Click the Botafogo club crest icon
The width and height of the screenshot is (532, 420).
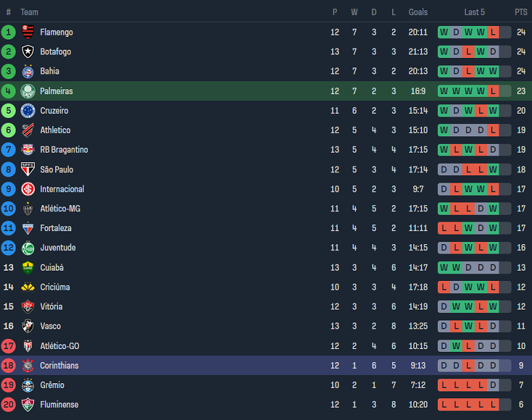(x=28, y=52)
